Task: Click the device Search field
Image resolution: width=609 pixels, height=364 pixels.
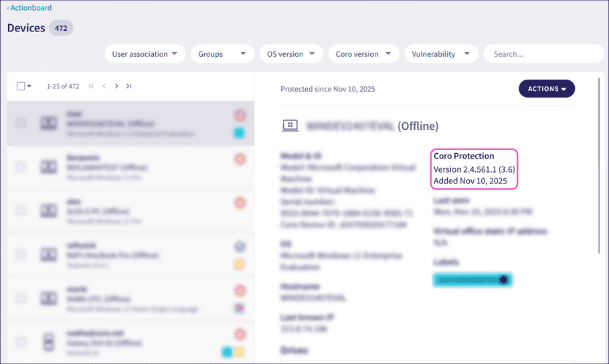Action: 543,54
